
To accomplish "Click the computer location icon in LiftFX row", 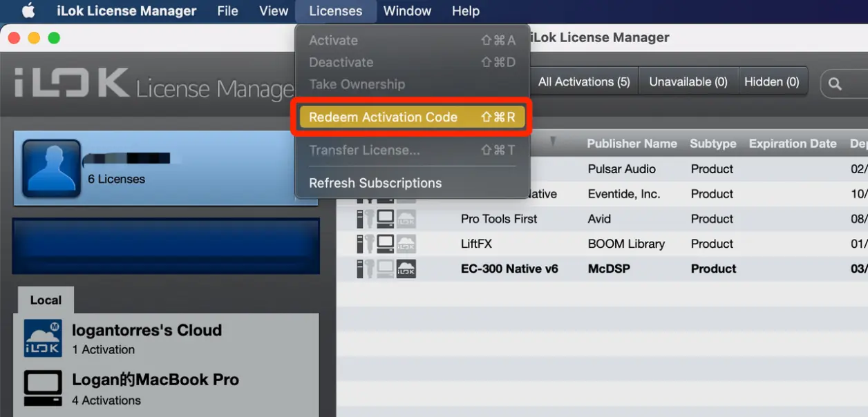I will point(386,244).
